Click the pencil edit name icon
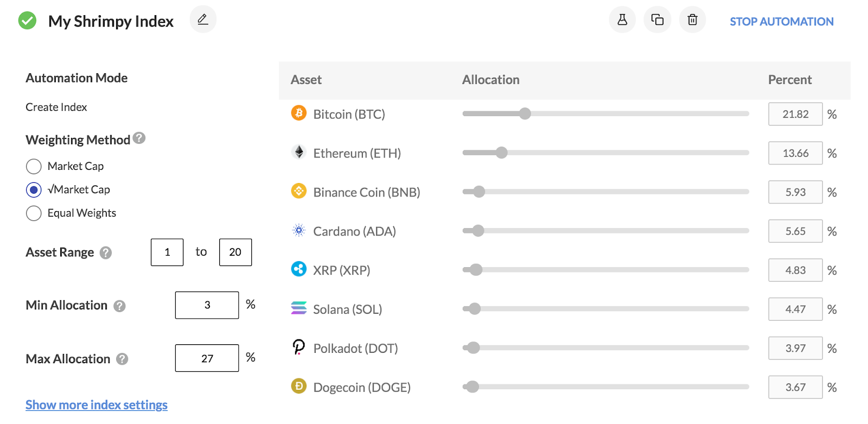This screenshot has height=424, width=868. 203,20
